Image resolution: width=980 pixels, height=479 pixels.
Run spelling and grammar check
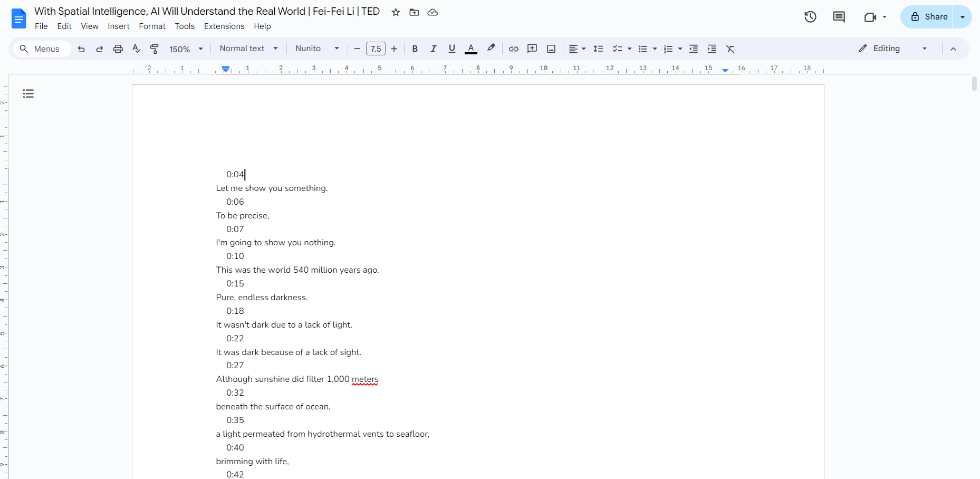tap(136, 49)
